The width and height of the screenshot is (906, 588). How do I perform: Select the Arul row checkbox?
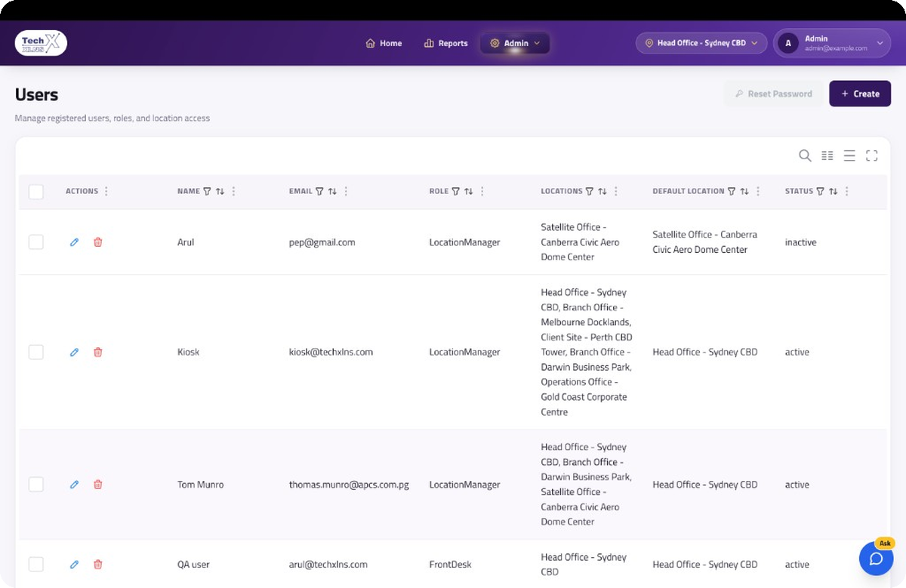[x=36, y=242]
